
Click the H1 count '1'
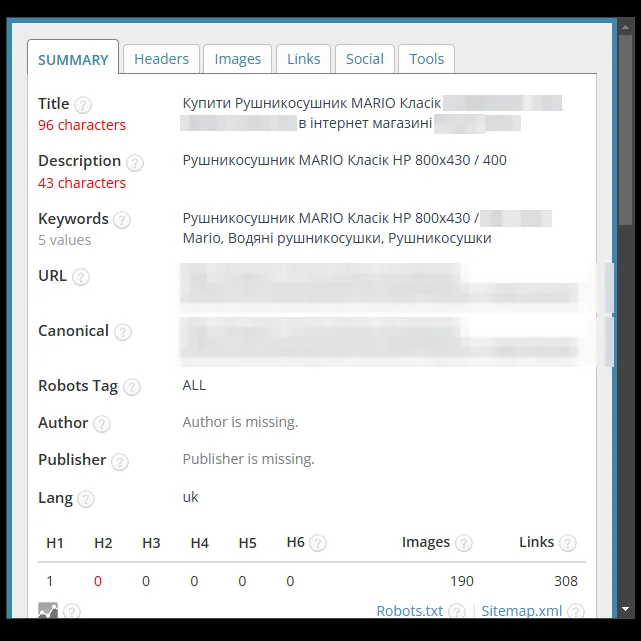tap(50, 581)
